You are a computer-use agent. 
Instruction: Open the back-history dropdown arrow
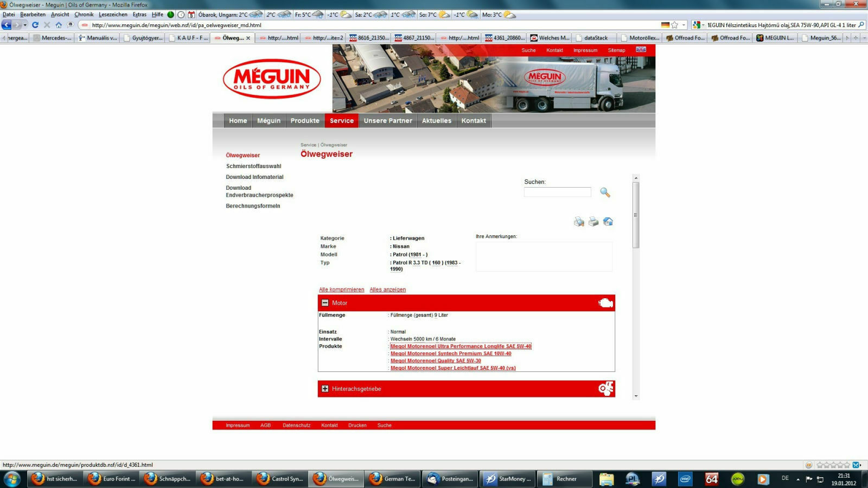coord(25,25)
